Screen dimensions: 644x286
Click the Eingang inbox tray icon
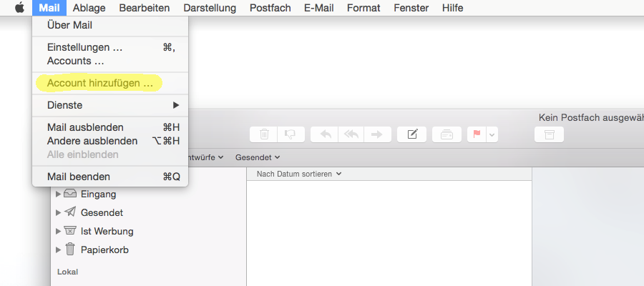point(70,194)
